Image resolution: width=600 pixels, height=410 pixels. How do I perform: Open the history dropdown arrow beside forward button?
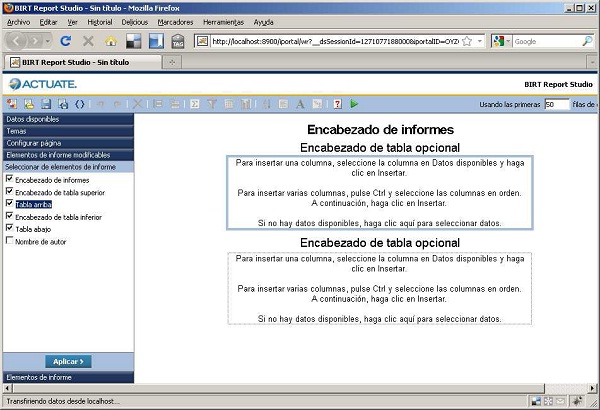click(x=47, y=41)
